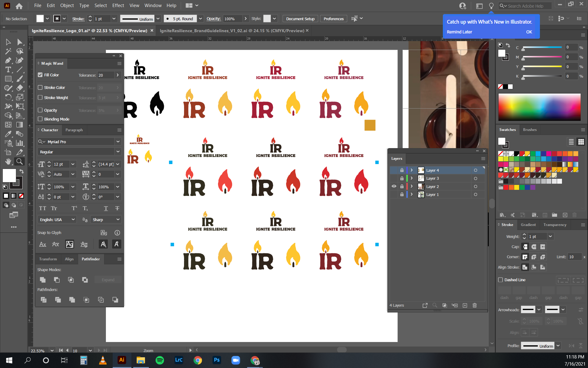The image size is (588, 368).
Task: Expand Layer 1 contents
Action: (412, 194)
